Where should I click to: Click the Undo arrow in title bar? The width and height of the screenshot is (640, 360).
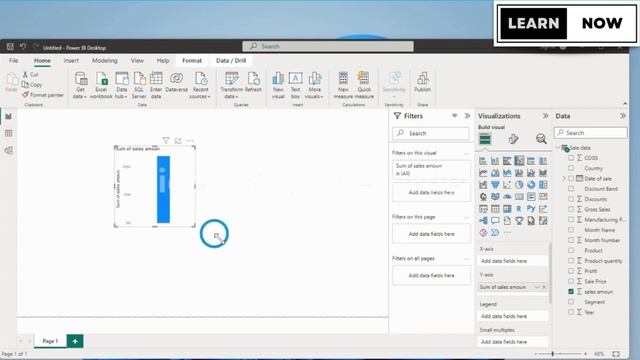(23, 47)
